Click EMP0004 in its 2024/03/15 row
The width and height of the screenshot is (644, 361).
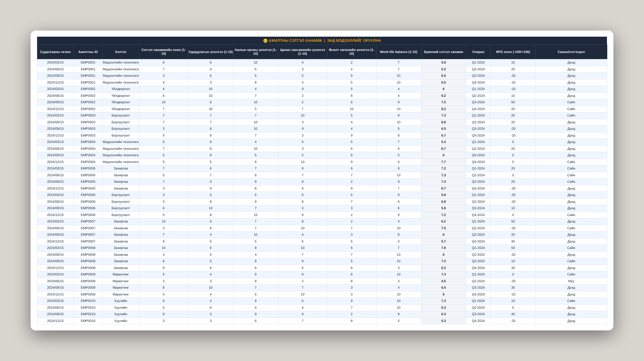(x=88, y=142)
